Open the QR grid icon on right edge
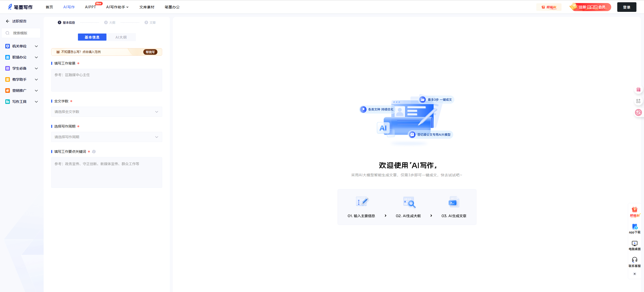 [x=638, y=101]
